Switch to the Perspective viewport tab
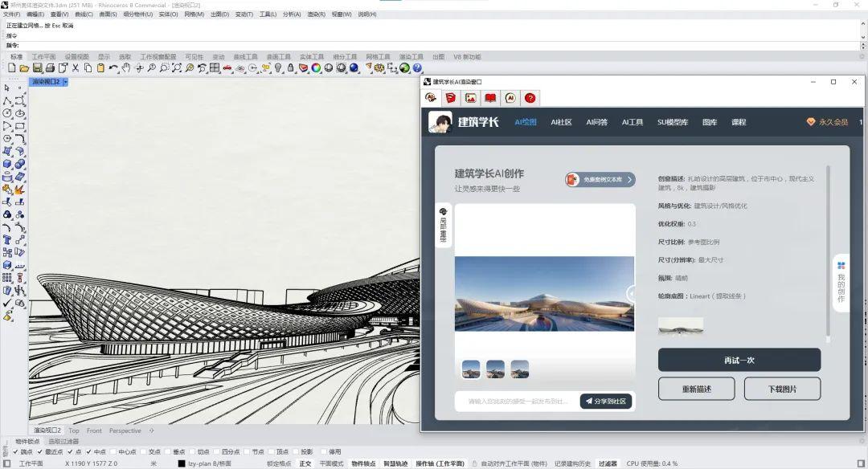This screenshot has height=469, width=868. click(125, 430)
